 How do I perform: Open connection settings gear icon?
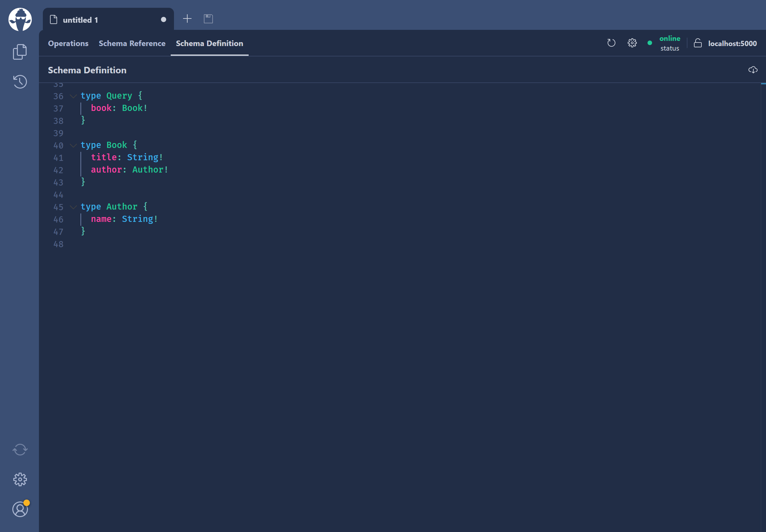pos(632,43)
